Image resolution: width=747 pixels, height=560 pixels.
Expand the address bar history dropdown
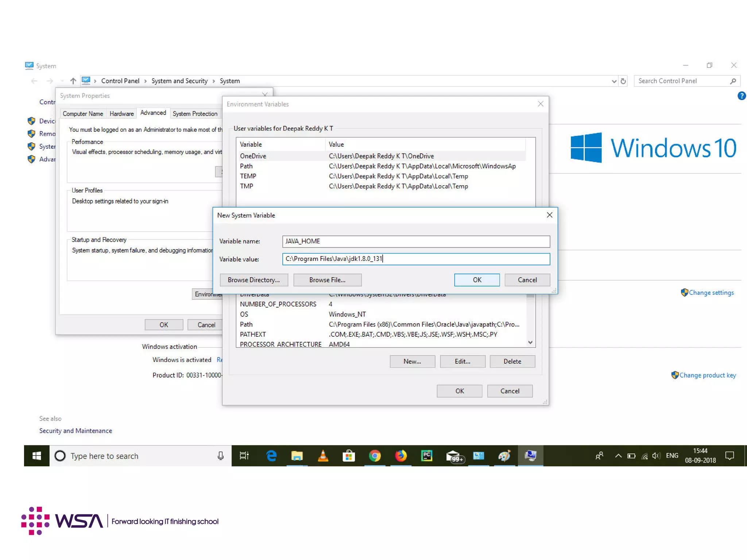tap(614, 81)
